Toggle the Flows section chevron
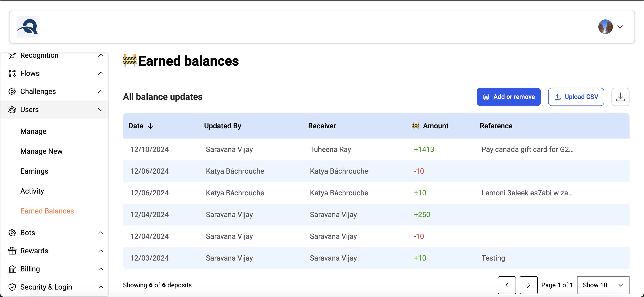This screenshot has width=644, height=297. [x=101, y=73]
